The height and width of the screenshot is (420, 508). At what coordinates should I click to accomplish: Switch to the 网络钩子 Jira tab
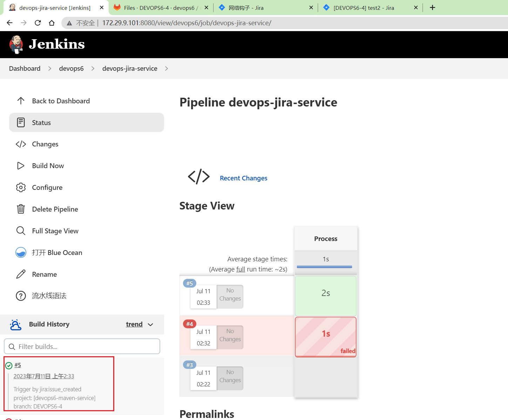point(265,8)
